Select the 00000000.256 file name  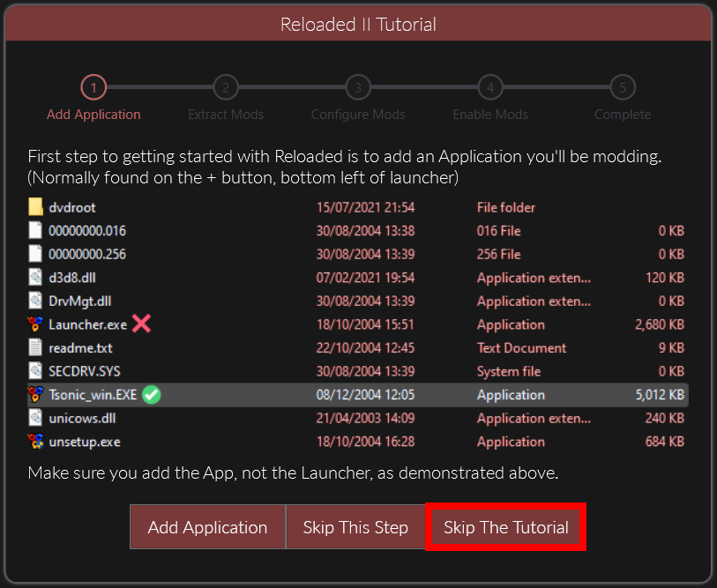pos(87,254)
